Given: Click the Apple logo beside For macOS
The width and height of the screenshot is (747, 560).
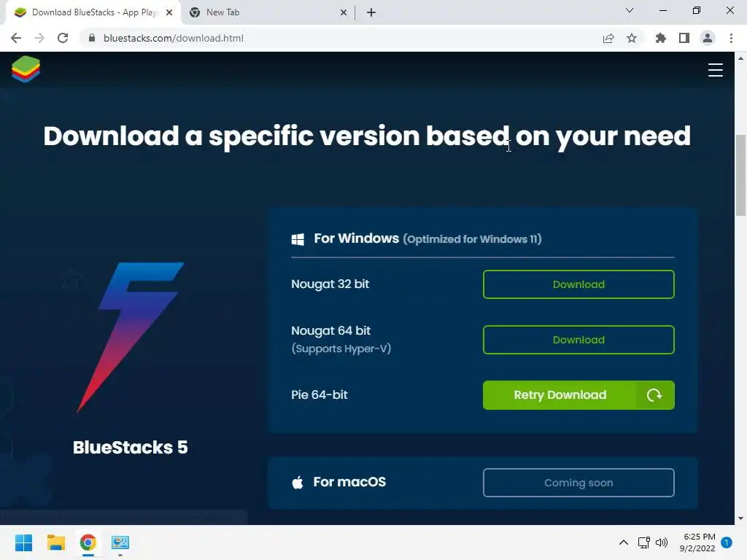Looking at the screenshot, I should pos(298,483).
